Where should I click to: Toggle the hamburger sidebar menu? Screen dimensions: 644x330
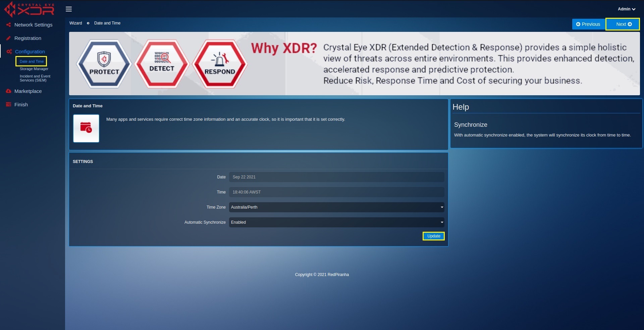(69, 9)
